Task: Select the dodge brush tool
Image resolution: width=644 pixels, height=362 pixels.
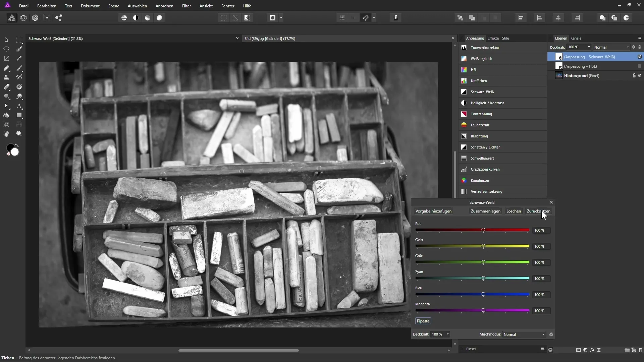Action: pos(6,96)
